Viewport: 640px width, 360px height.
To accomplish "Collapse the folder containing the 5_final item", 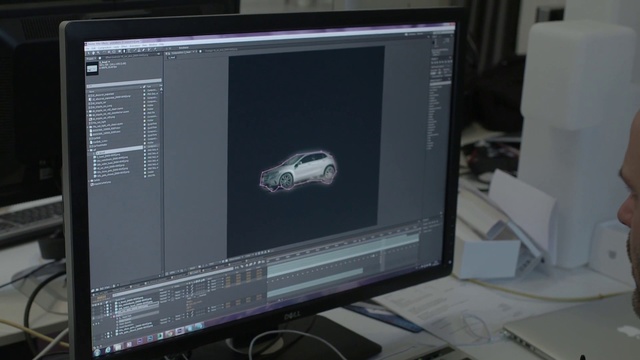I will click(x=88, y=150).
